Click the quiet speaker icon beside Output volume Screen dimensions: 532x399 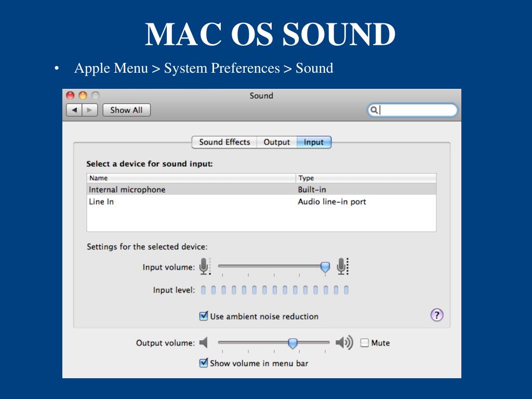(204, 343)
